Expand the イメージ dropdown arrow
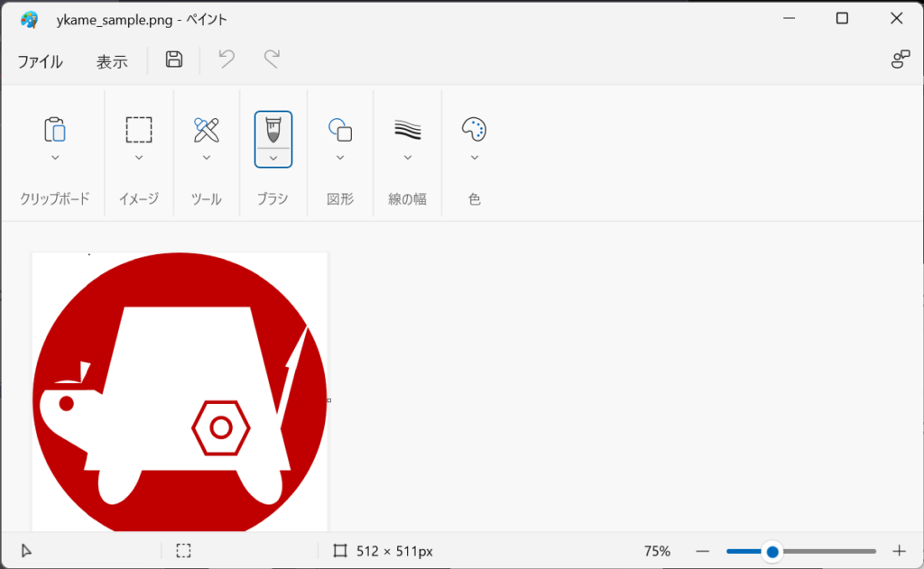Viewport: 924px width, 569px height. click(x=139, y=158)
